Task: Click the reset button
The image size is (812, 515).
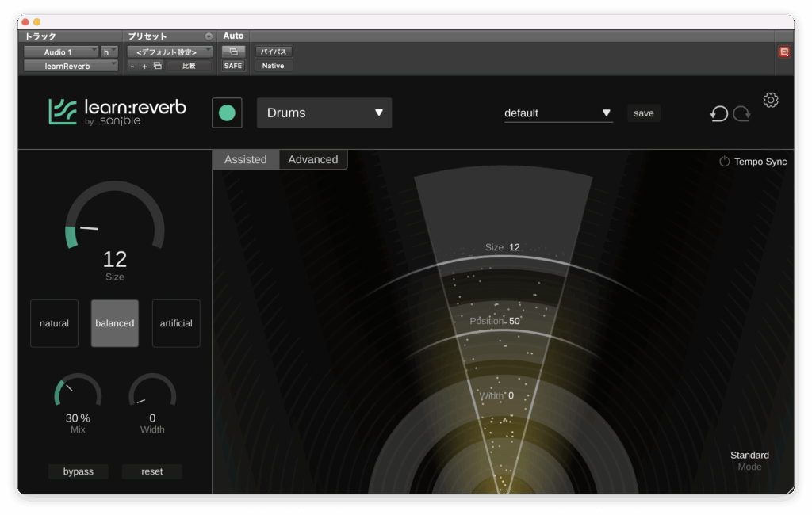Action: tap(151, 471)
